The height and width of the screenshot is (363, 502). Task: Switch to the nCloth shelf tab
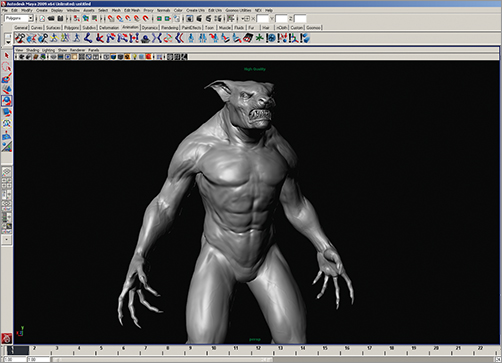(282, 28)
